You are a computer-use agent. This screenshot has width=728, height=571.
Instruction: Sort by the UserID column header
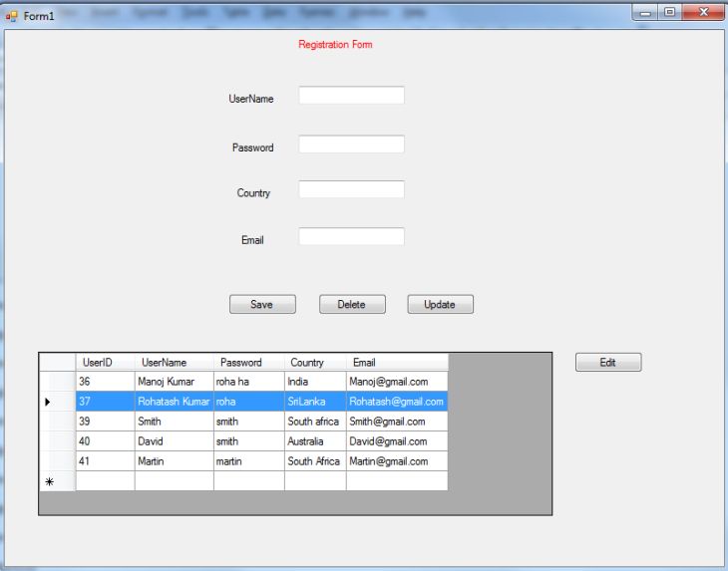click(106, 363)
